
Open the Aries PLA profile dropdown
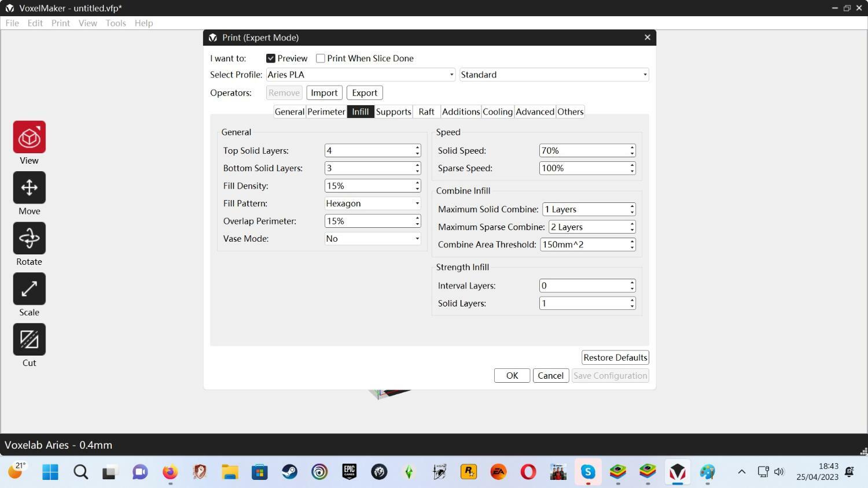[361, 75]
